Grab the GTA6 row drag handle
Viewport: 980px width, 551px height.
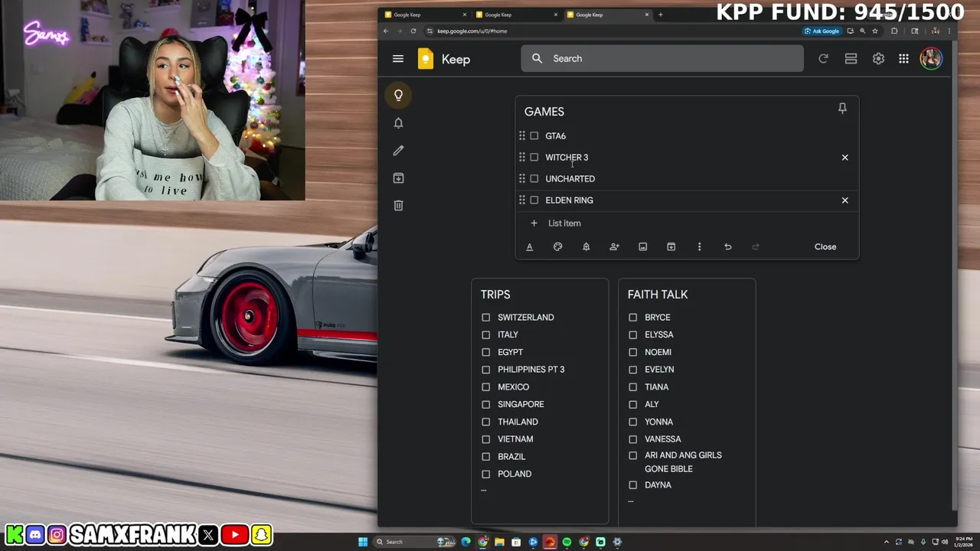(x=522, y=135)
